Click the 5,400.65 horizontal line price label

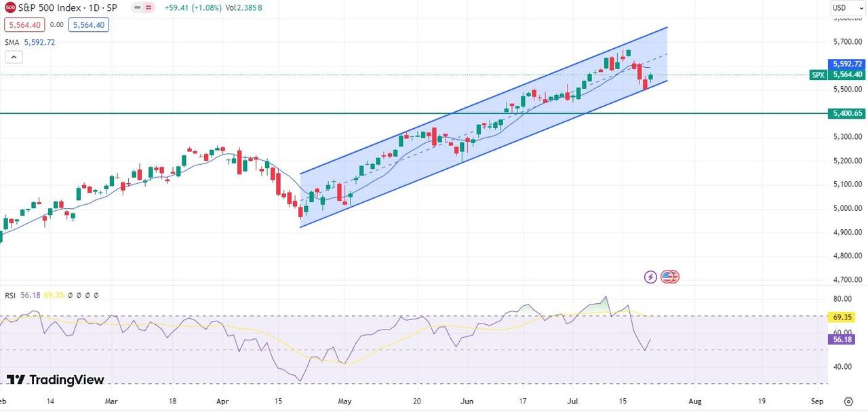(847, 113)
